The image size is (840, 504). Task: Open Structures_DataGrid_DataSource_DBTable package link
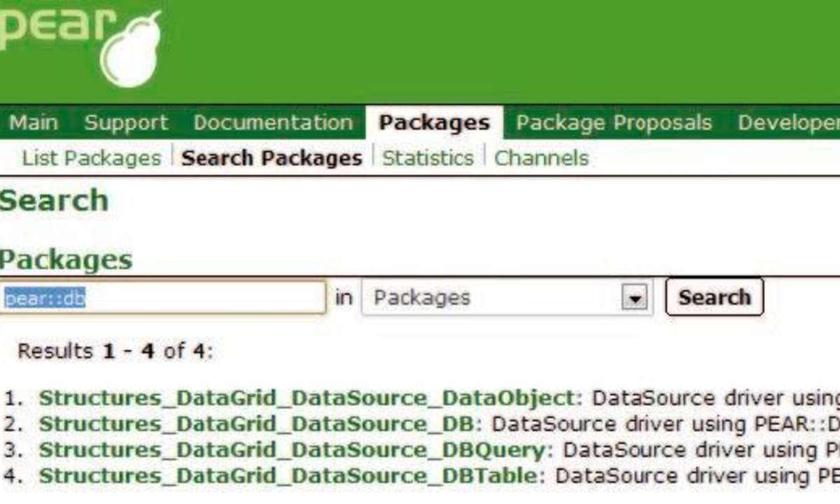click(288, 476)
